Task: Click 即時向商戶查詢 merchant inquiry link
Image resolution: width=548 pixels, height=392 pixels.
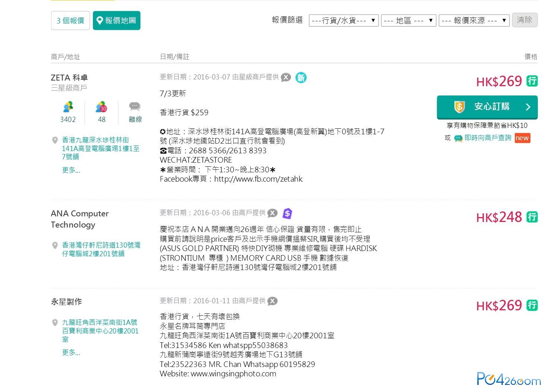Action: click(x=488, y=138)
